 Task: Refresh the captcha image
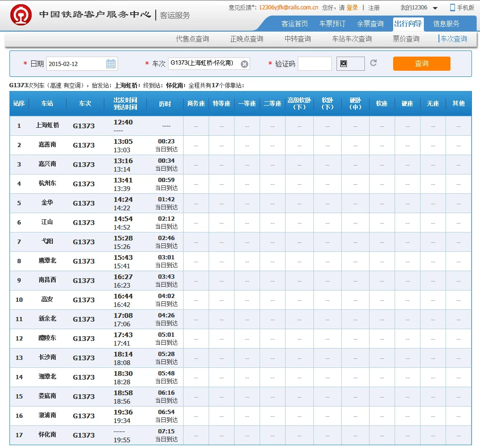tap(373, 63)
